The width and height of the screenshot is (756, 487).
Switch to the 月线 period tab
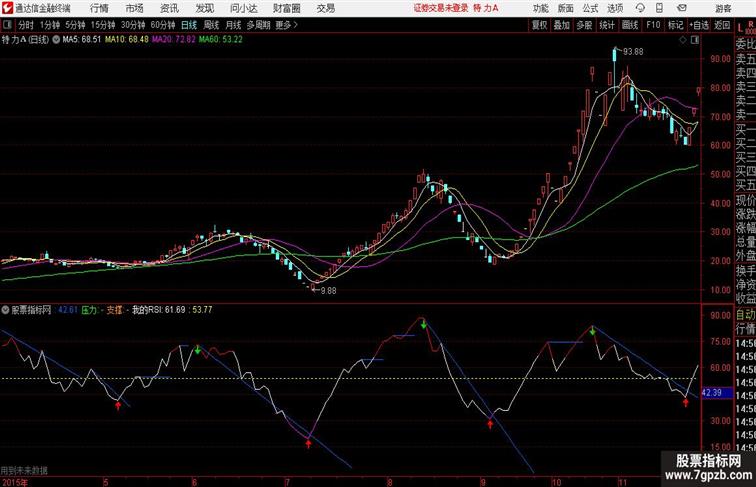coord(233,25)
